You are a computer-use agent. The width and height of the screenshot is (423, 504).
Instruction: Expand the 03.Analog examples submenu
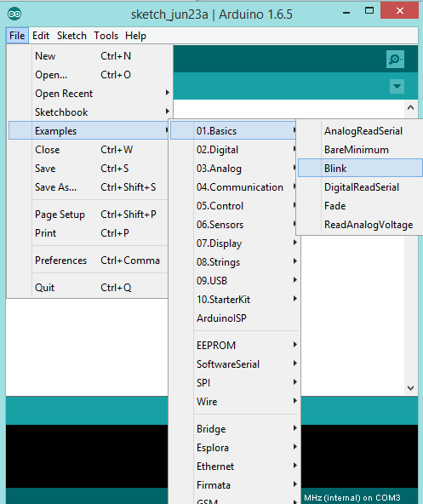pyautogui.click(x=234, y=168)
